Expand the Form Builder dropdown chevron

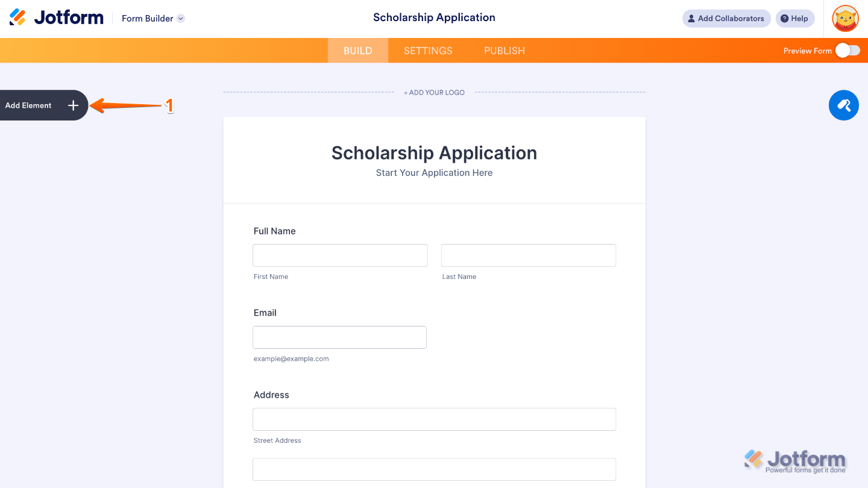[x=180, y=18]
